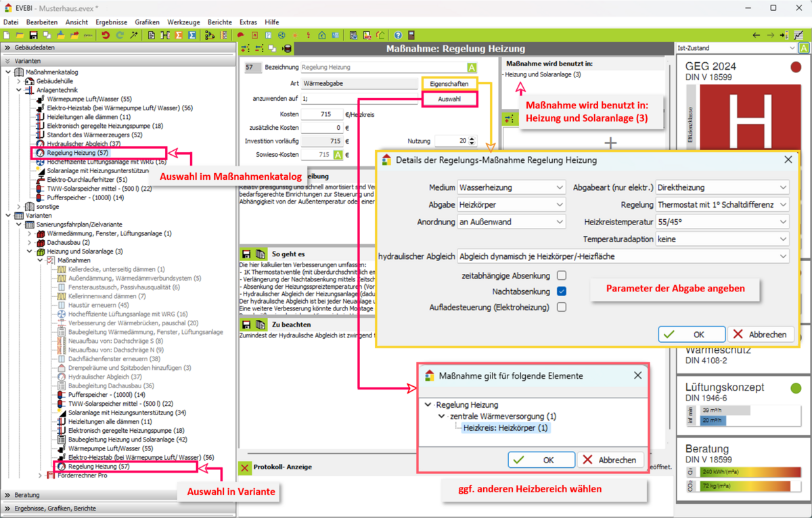Click the calculator icon in toolbar

411,35
